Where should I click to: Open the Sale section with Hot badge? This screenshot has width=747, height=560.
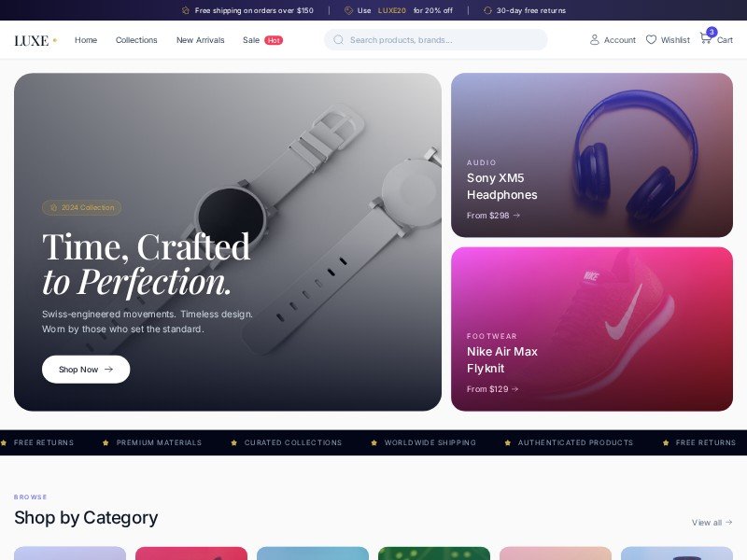coord(262,40)
